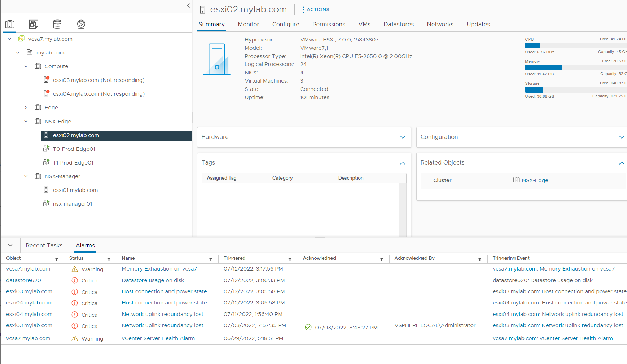
Task: Open datastore620 object link in alarms
Action: coord(23,280)
